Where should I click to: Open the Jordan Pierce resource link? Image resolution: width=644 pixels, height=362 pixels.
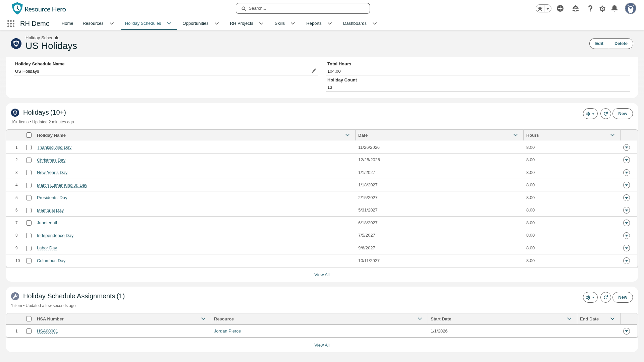(227, 331)
